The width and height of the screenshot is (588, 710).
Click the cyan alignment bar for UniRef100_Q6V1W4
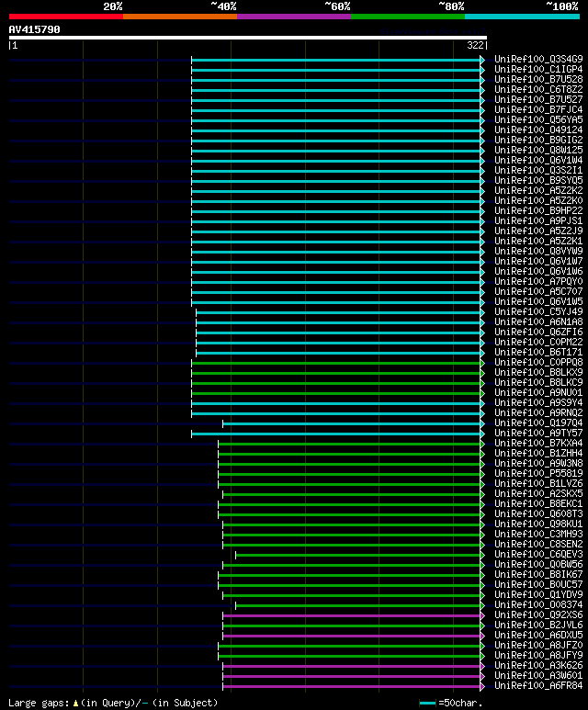(337, 162)
